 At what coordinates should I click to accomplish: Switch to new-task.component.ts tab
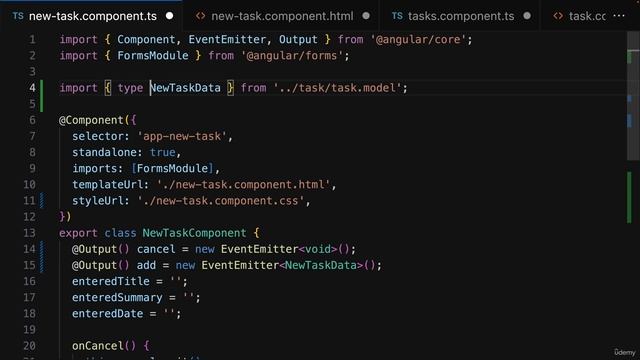[x=93, y=16]
